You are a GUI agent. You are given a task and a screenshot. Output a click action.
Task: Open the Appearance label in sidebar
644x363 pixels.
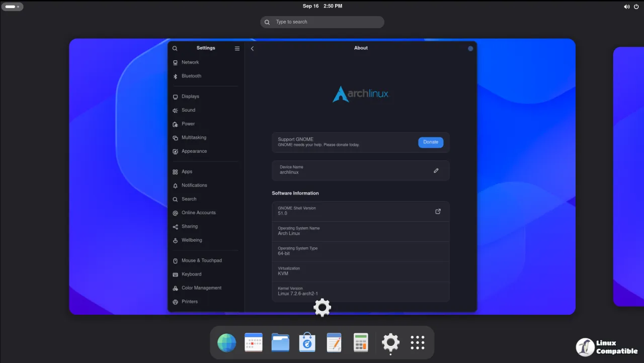point(194,151)
